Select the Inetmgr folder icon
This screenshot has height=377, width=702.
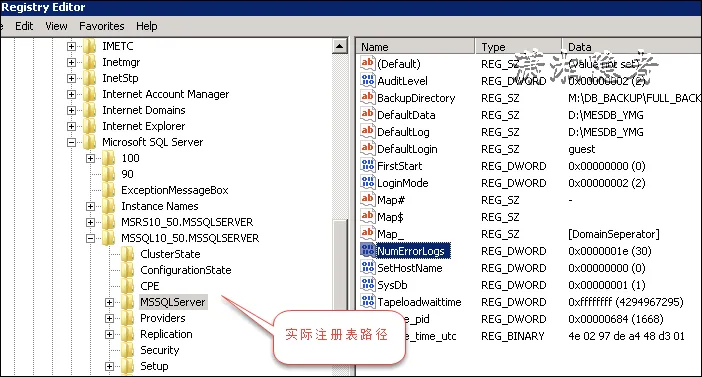(90, 62)
